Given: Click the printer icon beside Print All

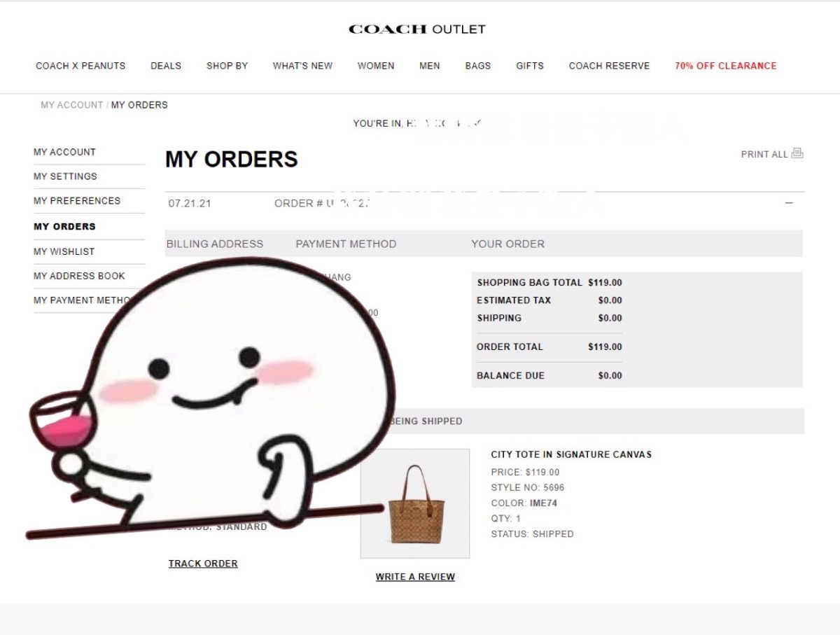Looking at the screenshot, I should pos(797,154).
